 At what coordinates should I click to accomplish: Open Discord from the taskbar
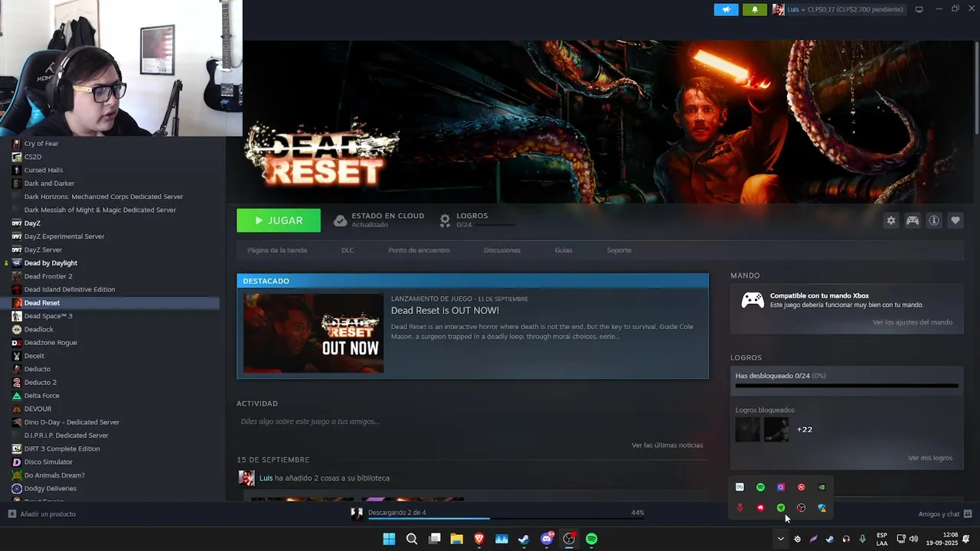tap(547, 539)
